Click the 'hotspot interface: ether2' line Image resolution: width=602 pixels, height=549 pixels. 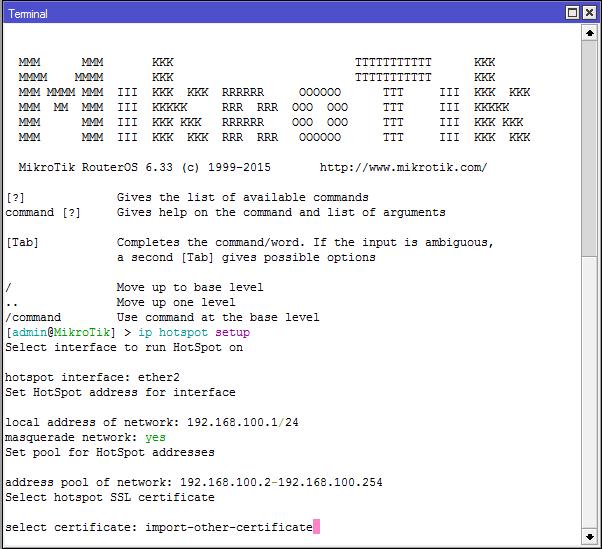click(x=92, y=377)
